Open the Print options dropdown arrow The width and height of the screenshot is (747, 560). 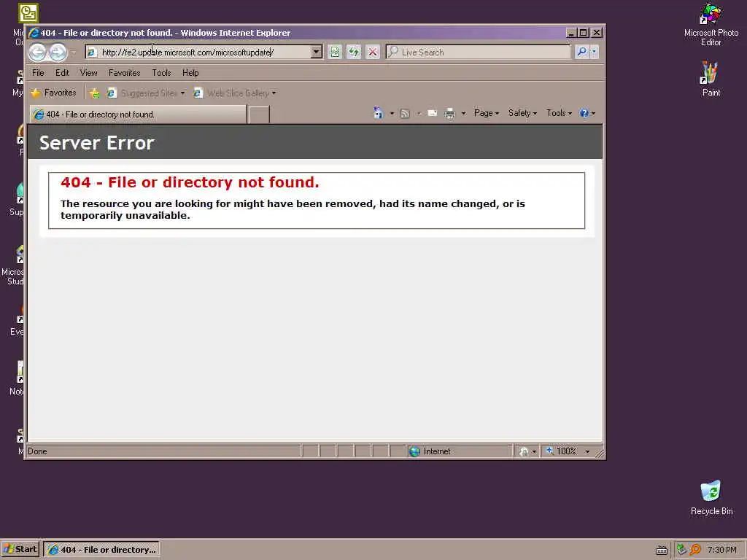[x=463, y=113]
